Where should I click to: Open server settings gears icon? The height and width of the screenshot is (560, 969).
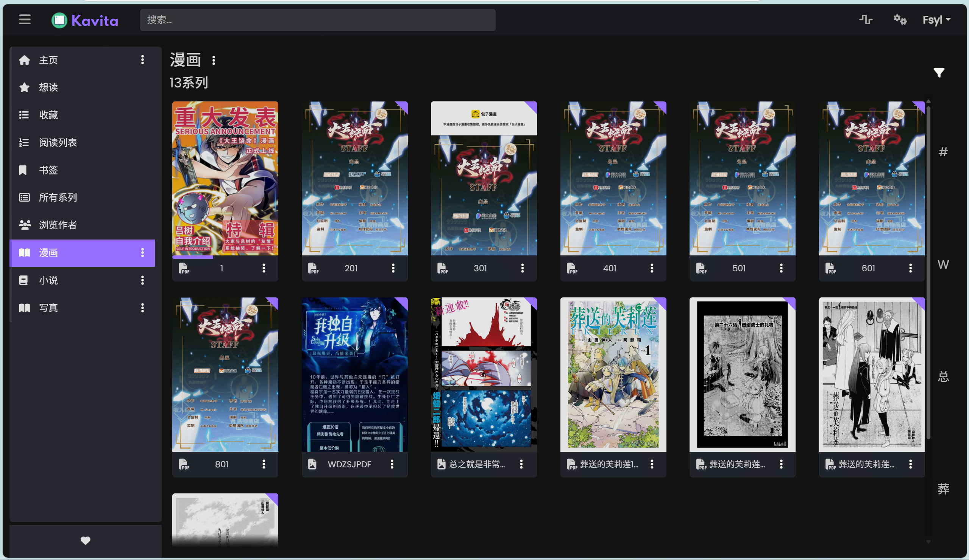coord(900,20)
